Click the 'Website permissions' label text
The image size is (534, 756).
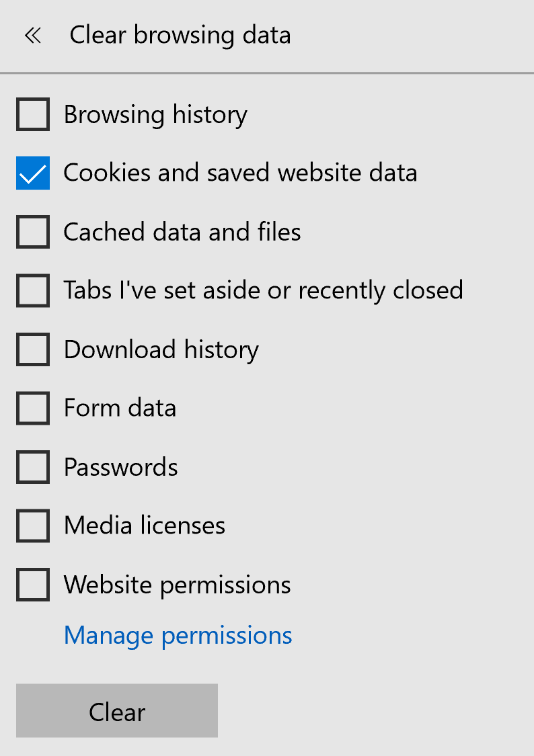178,585
